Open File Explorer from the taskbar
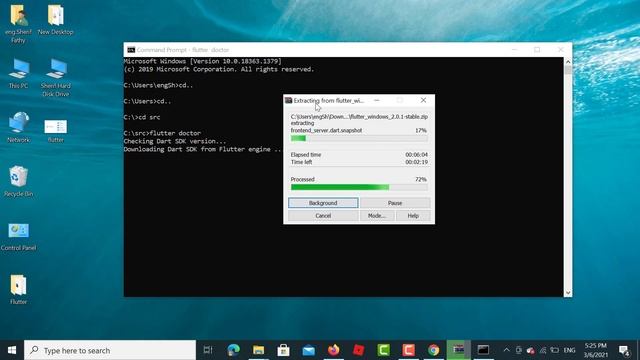Image resolution: width=640 pixels, height=360 pixels. pyautogui.click(x=258, y=350)
